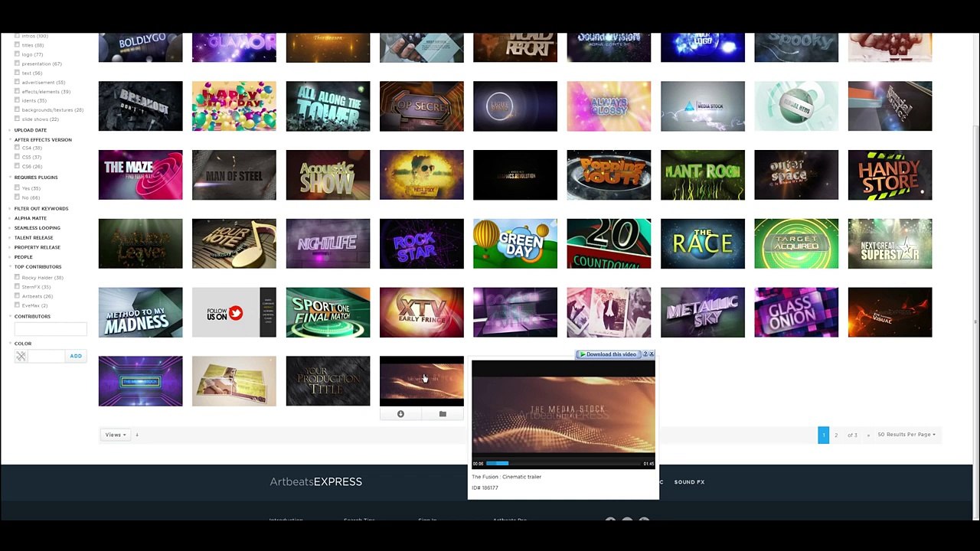The width and height of the screenshot is (980, 551).
Task: Click the color picker icon in the Color filter
Action: (21, 356)
